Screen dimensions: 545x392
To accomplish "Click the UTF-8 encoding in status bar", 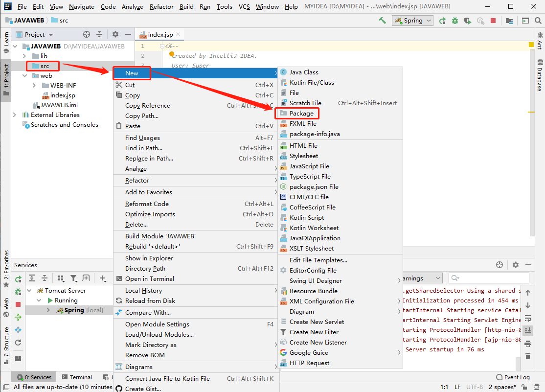I will [475, 387].
